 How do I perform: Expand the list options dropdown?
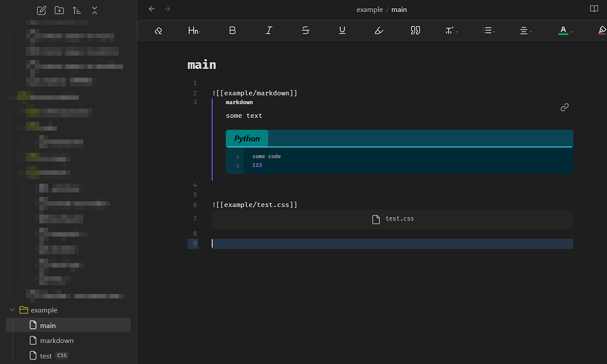coord(487,30)
